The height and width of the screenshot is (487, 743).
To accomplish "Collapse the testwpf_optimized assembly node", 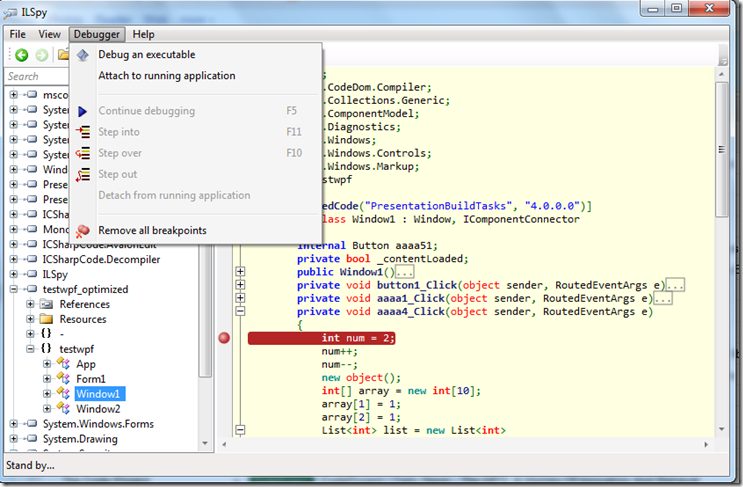I will (x=14, y=289).
